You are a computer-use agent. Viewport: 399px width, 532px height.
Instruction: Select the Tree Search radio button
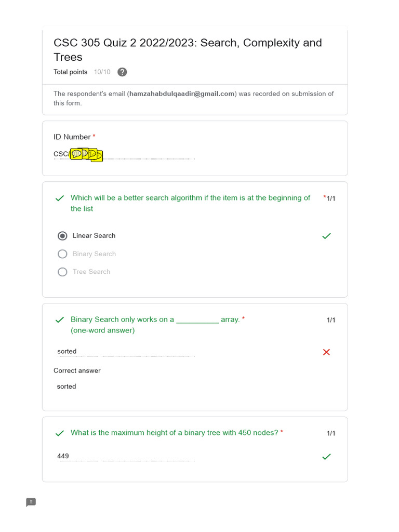pos(63,272)
